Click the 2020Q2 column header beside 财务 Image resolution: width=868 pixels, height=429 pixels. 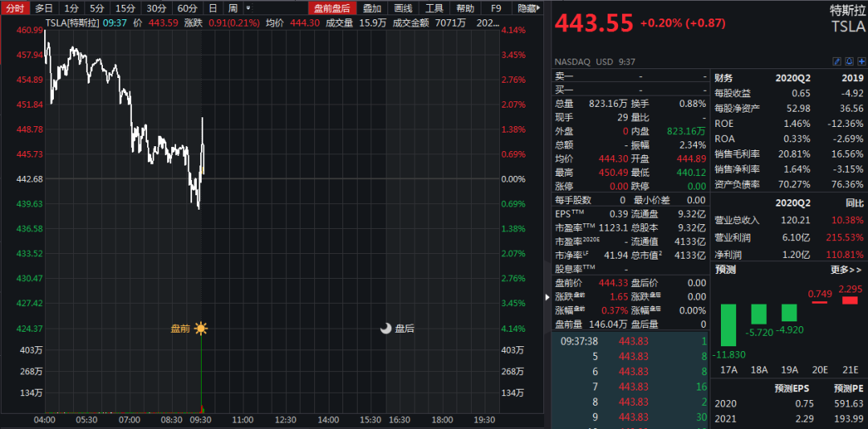tap(792, 78)
